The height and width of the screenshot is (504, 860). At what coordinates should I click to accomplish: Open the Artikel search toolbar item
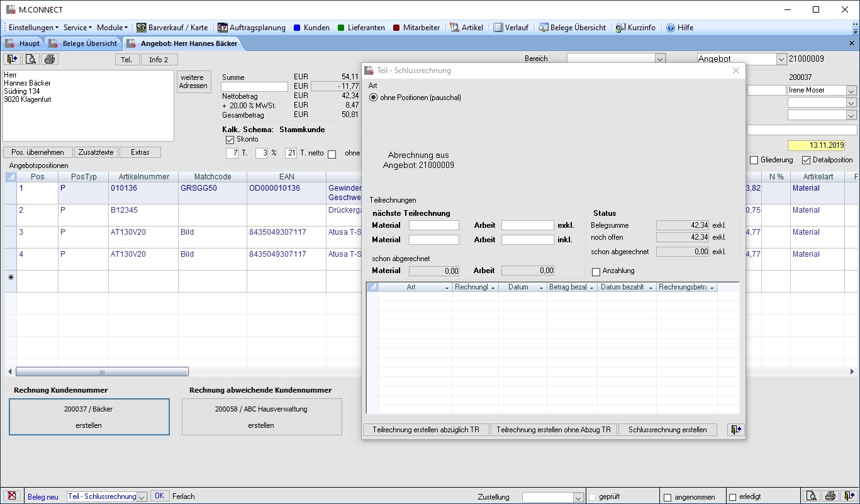tap(466, 28)
